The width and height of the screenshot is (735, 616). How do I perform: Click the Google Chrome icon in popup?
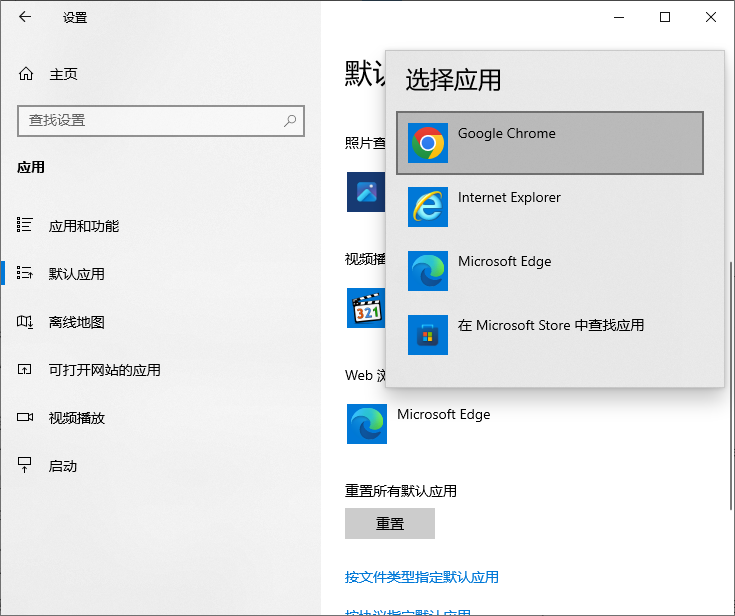click(428, 143)
